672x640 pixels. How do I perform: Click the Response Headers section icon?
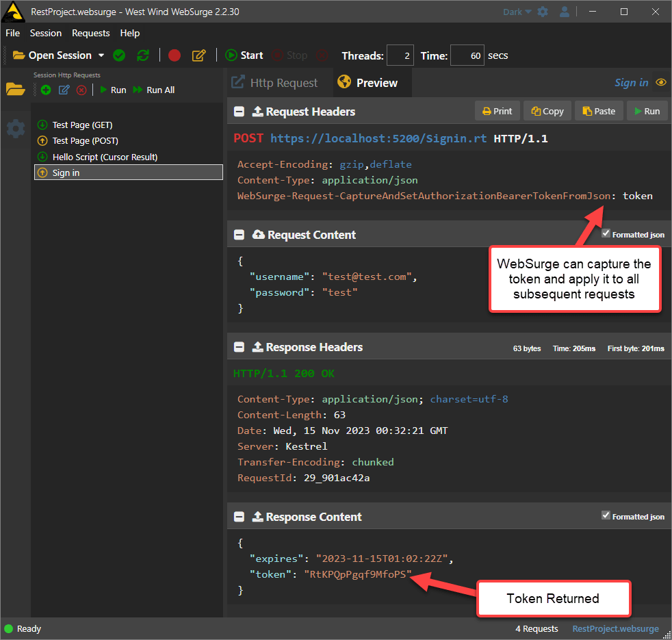click(x=257, y=347)
